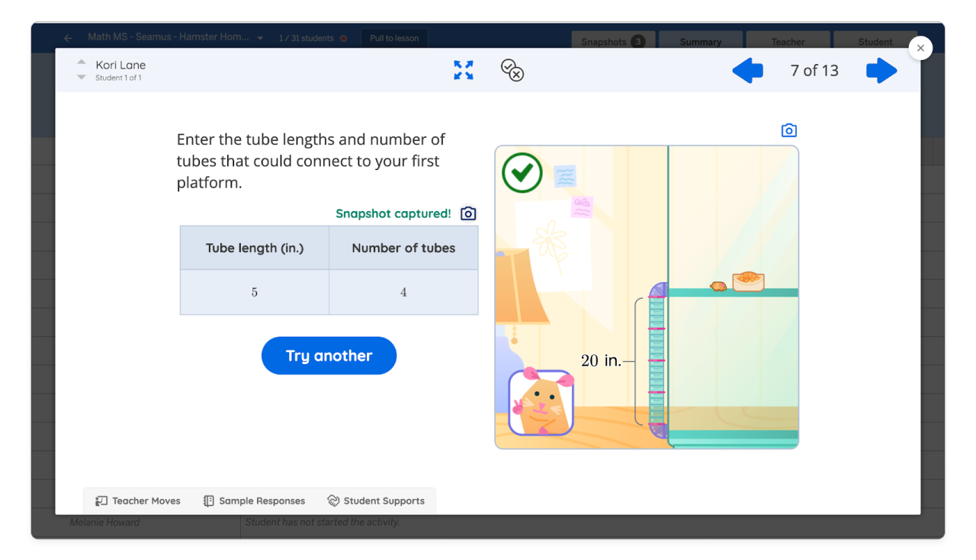Advance to next screen with blue right arrow

point(881,70)
